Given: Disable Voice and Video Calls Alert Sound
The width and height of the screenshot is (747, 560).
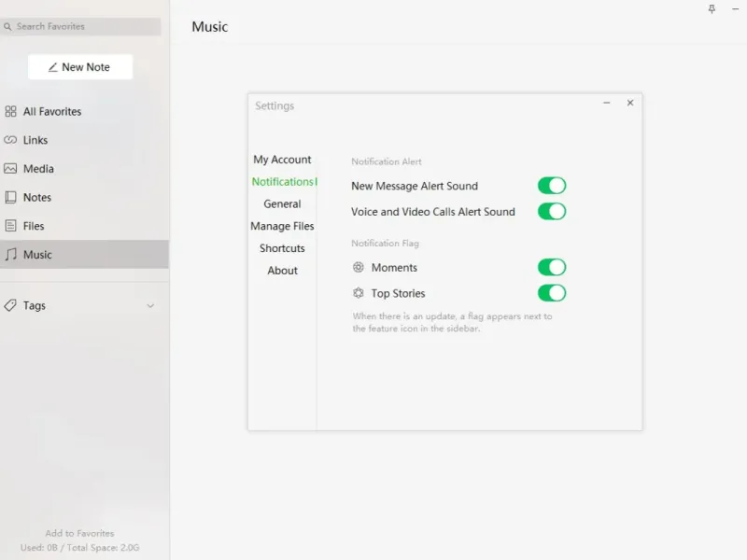Looking at the screenshot, I should point(552,212).
